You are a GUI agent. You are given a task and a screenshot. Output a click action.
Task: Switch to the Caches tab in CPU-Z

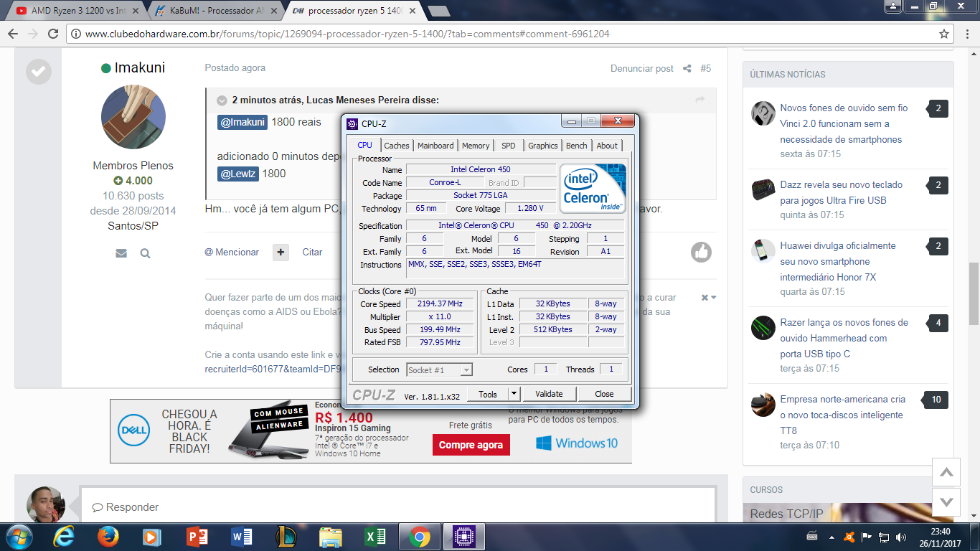(x=397, y=146)
